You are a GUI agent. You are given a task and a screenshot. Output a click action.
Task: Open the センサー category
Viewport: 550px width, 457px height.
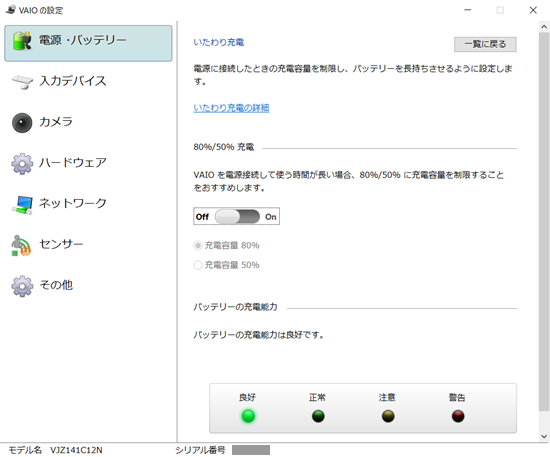pos(88,246)
